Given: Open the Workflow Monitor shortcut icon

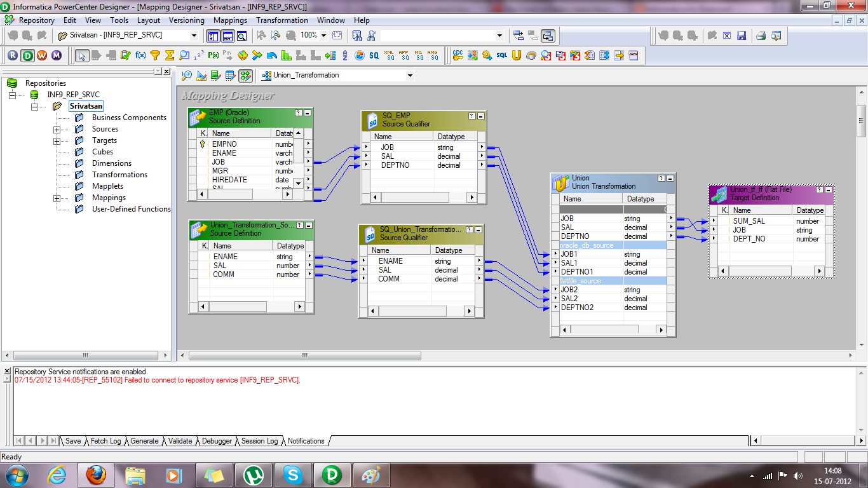Looking at the screenshot, I should pos(56,56).
